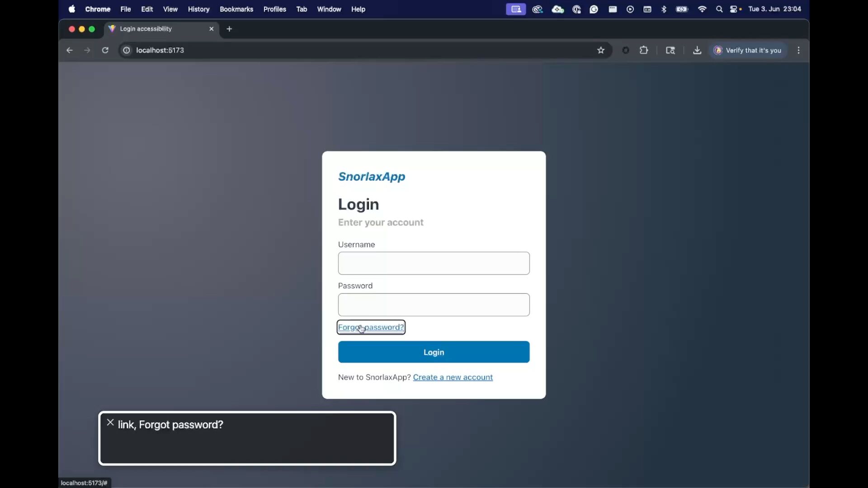
Task: Open Wi-Fi status menu
Action: coord(702,9)
